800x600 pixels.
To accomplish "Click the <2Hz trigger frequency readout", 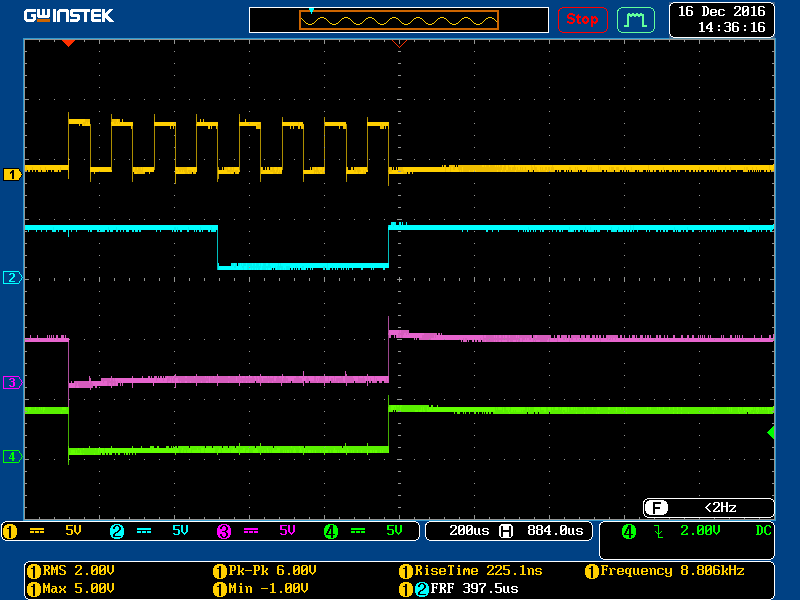I will (720, 508).
